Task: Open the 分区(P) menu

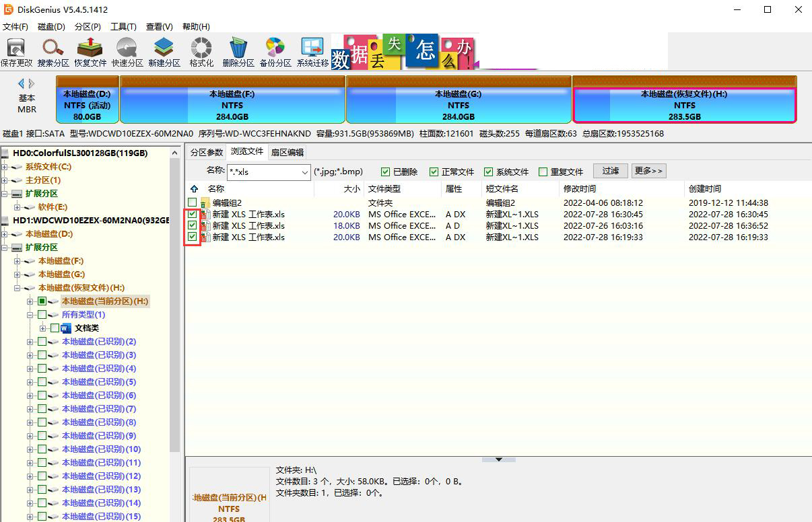Action: pyautogui.click(x=88, y=27)
